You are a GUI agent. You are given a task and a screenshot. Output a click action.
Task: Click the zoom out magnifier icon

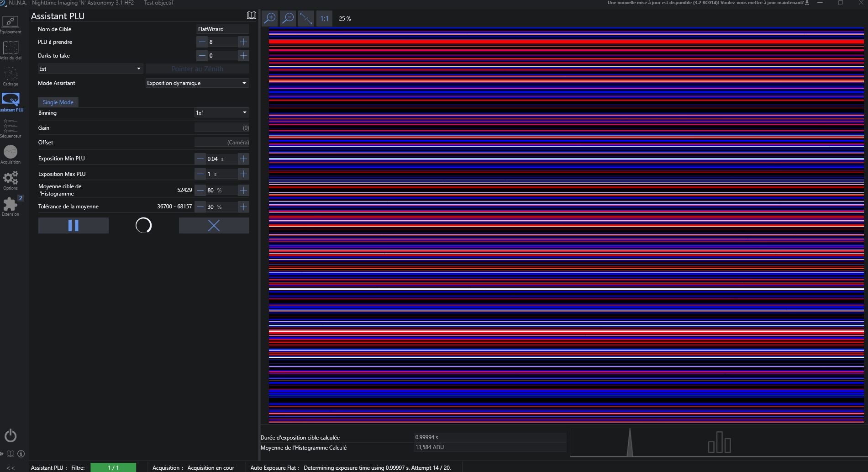(x=288, y=19)
